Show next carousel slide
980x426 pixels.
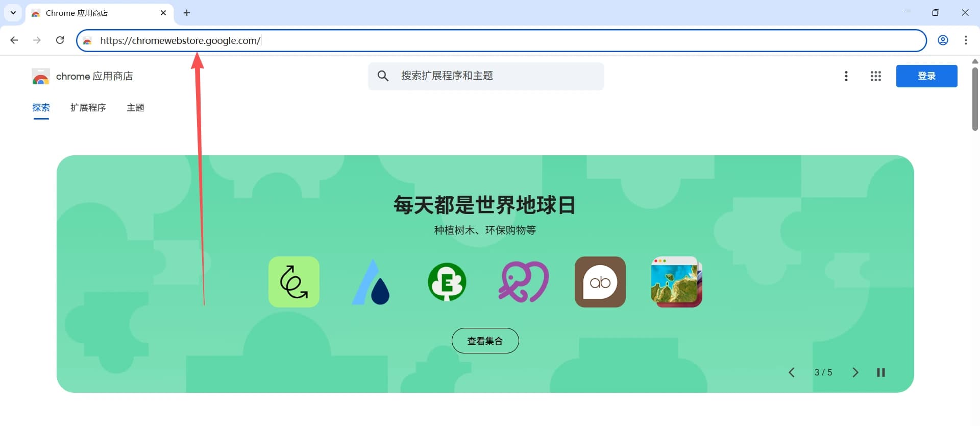coord(855,372)
